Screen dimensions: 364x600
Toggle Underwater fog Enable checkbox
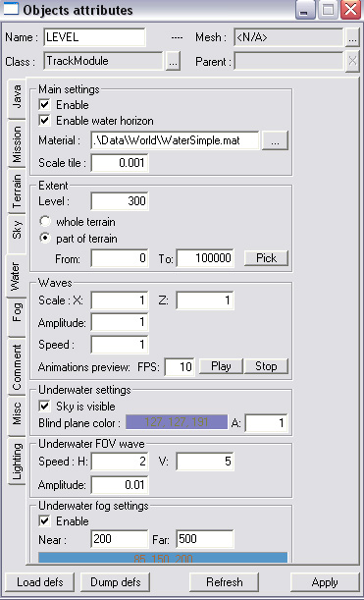click(x=45, y=520)
